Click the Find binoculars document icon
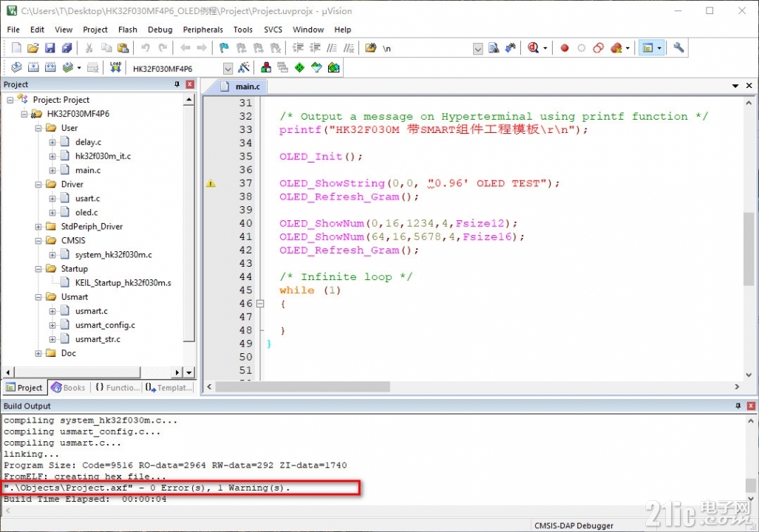Screen dimensions: 759x532 click(494, 48)
